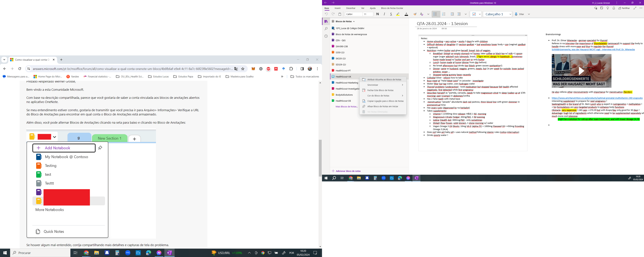Toggle bold formatting in OneNote ribbon
This screenshot has width=644, height=257.
(x=378, y=14)
